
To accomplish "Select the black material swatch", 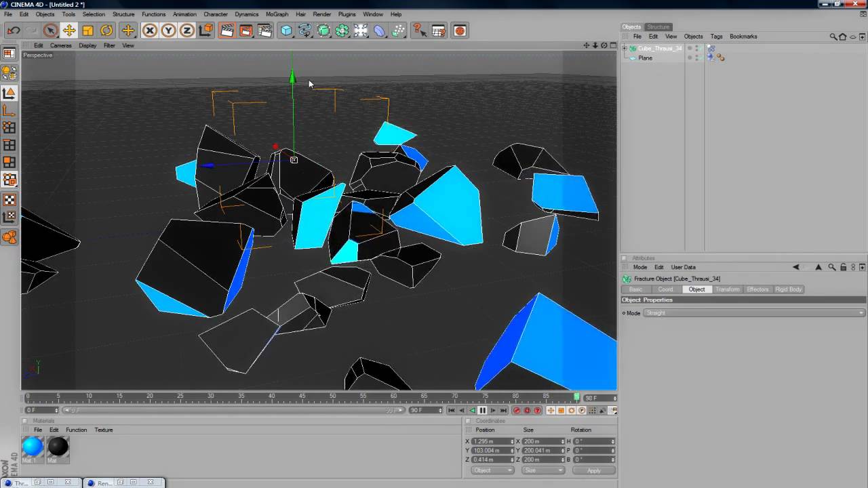I will 58,447.
